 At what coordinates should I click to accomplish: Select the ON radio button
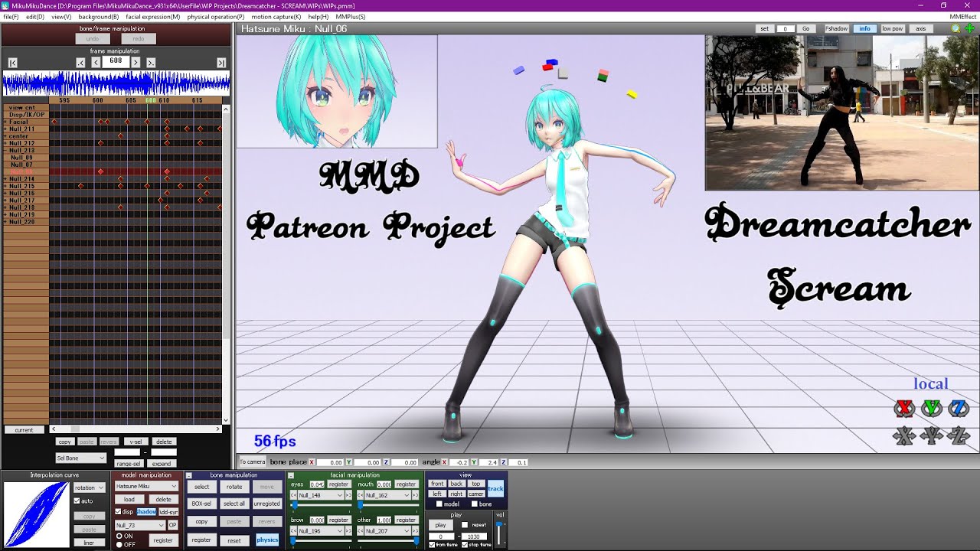pos(119,536)
